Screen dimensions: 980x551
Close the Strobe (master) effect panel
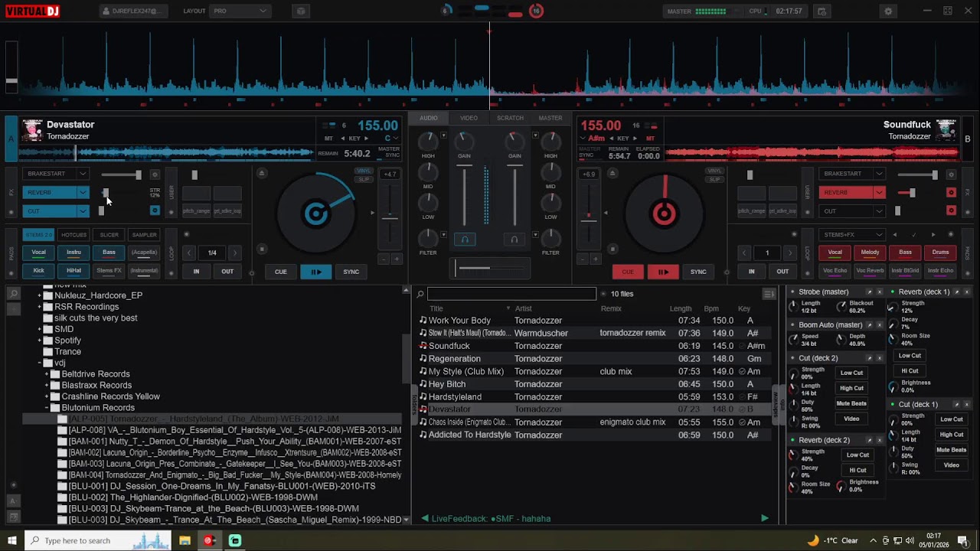pos(880,292)
